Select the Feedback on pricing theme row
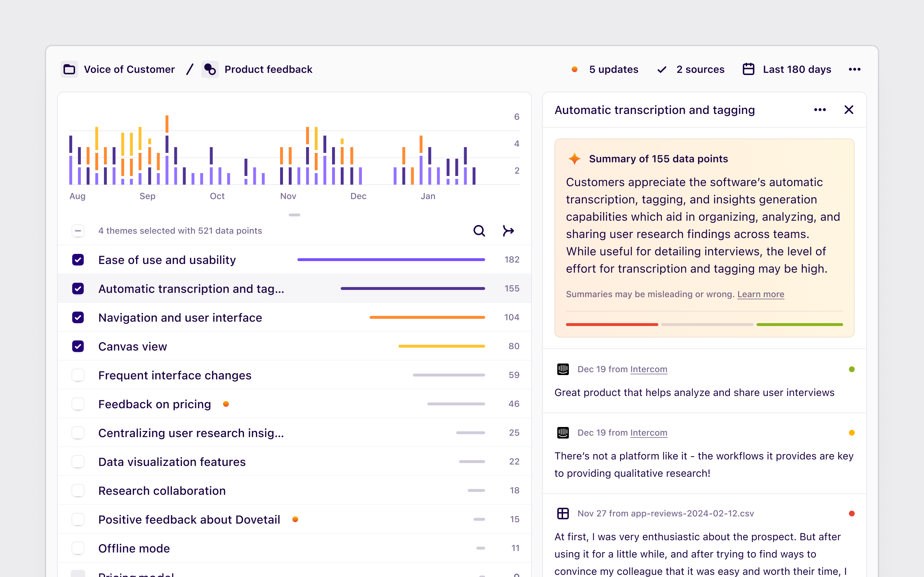Image resolution: width=924 pixels, height=577 pixels. 154,404
